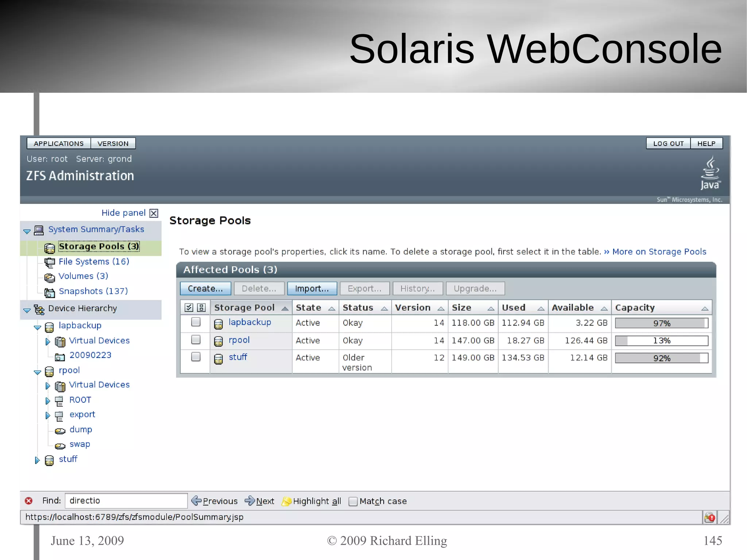
Task: Expand the export tree node
Action: tap(48, 416)
